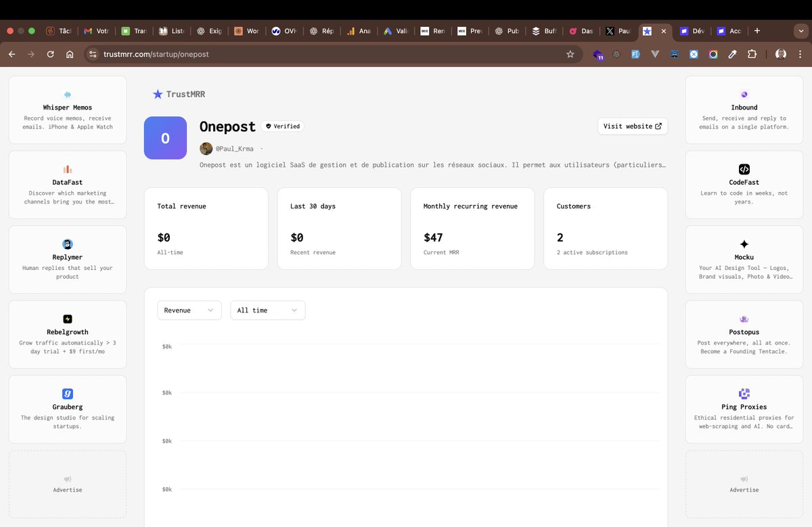Click the left Advertise placeholder
This screenshot has height=527, width=812.
68,484
